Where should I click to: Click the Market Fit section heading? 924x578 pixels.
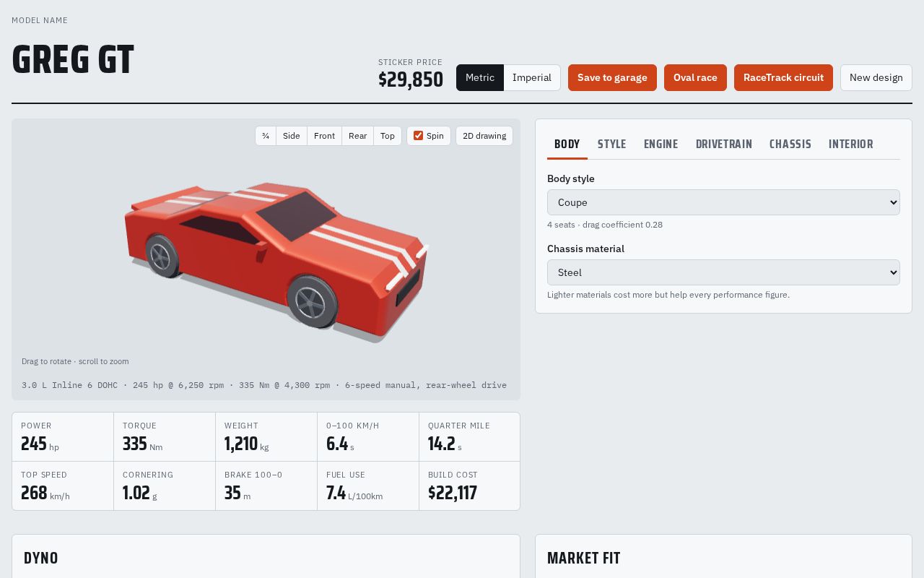584,558
